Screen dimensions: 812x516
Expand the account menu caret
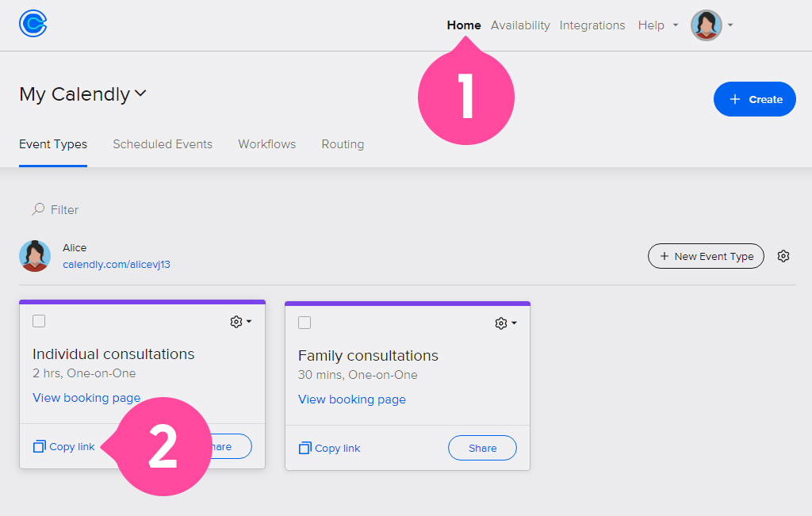pyautogui.click(x=730, y=25)
